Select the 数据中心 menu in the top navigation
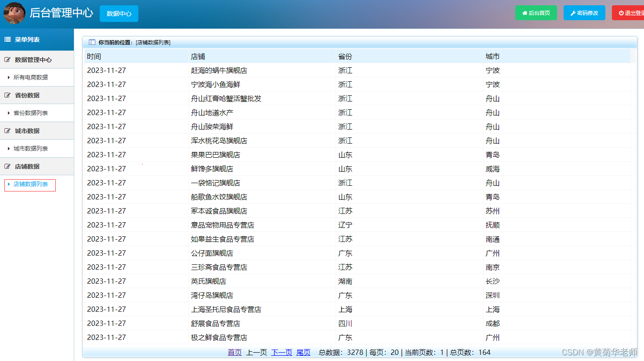This screenshot has height=361, width=644. 119,13
